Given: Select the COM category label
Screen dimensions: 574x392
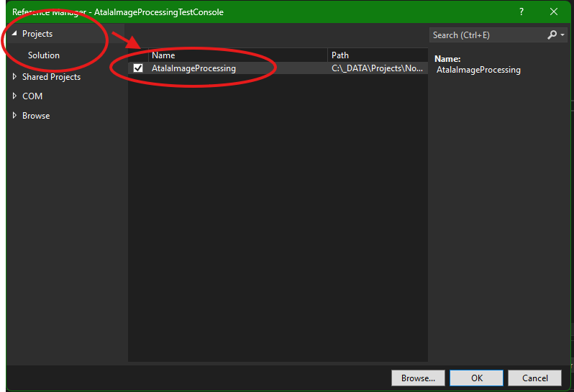Looking at the screenshot, I should [32, 96].
